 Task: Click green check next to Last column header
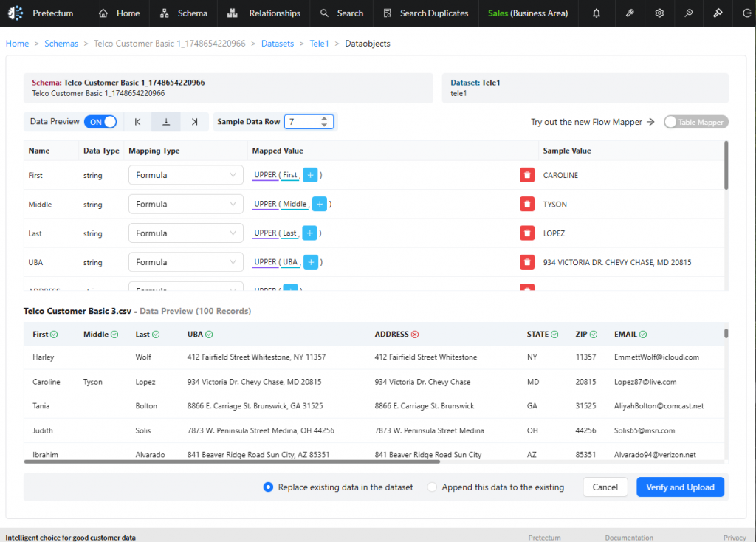click(156, 335)
